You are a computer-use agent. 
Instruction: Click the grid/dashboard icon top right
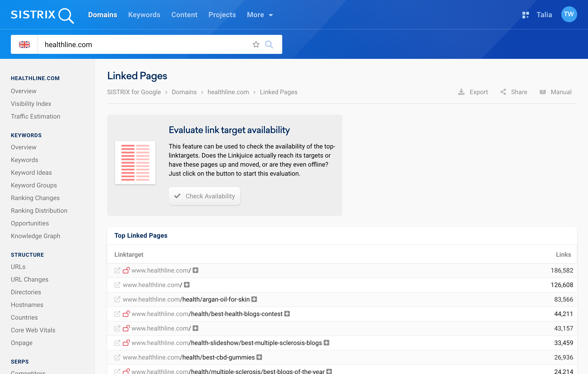click(x=525, y=14)
